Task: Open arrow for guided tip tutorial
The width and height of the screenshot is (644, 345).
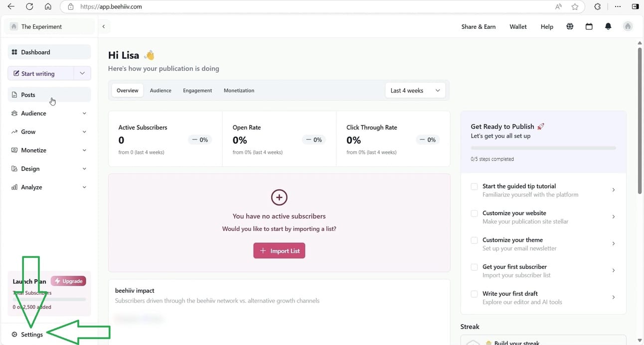Action: [613, 190]
